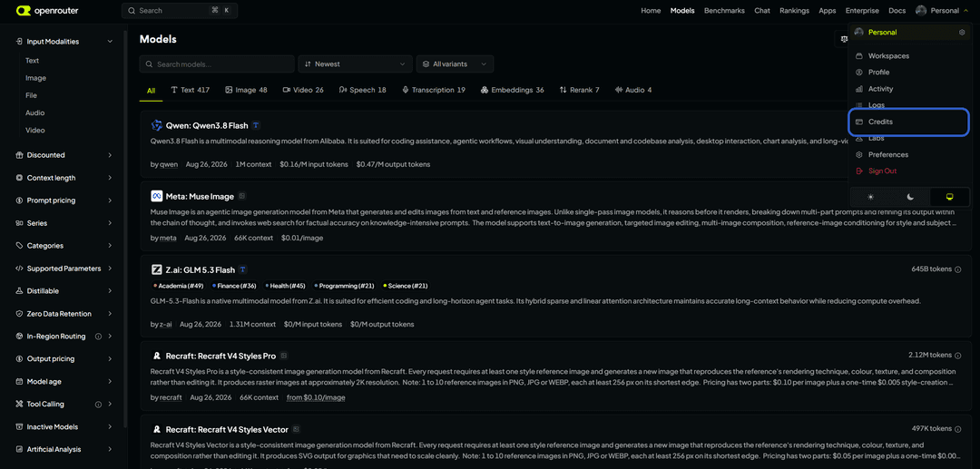Expand the Distillable filter section
Viewport: 980px width, 469px height.
pos(64,291)
